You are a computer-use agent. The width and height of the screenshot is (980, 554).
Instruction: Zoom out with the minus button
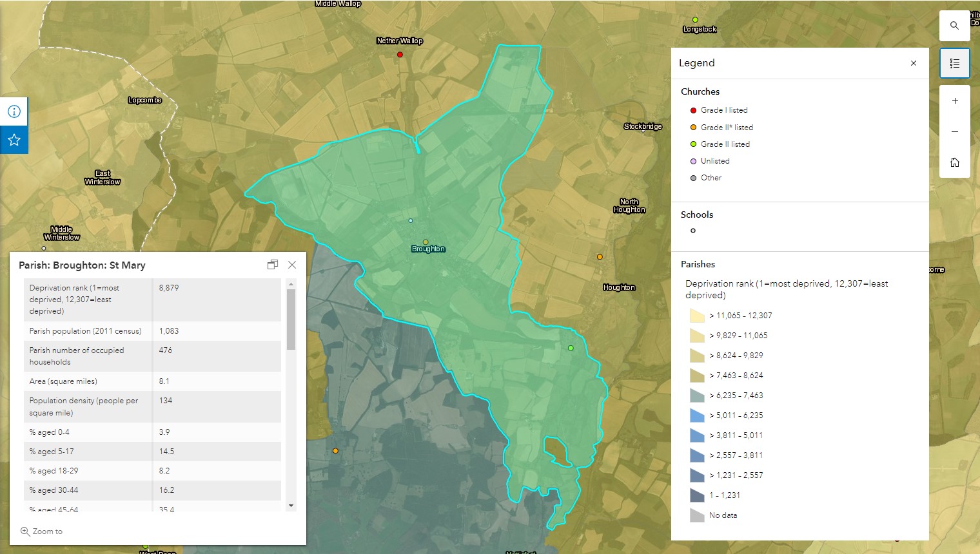tap(954, 132)
